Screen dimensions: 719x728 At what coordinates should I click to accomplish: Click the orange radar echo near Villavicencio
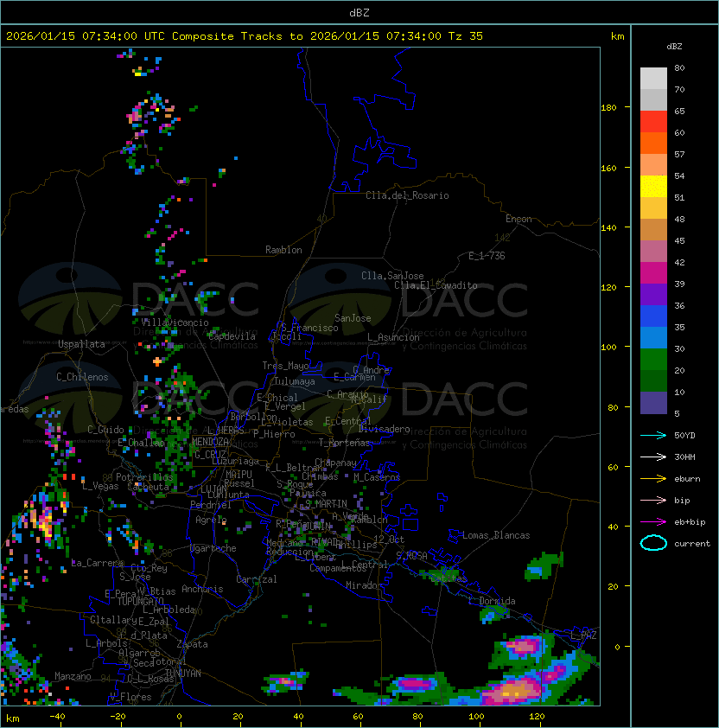[x=157, y=361]
